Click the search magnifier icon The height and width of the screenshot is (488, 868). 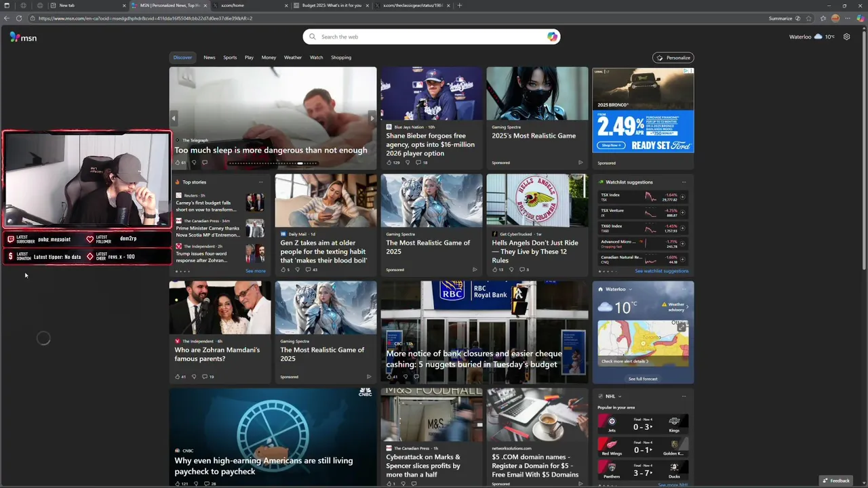pos(313,37)
